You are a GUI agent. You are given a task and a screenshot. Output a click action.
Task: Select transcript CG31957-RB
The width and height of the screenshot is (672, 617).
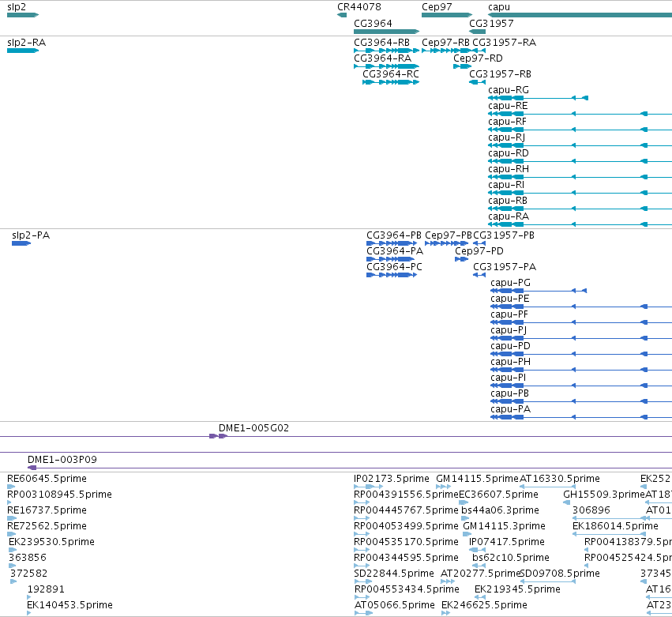pos(478,82)
